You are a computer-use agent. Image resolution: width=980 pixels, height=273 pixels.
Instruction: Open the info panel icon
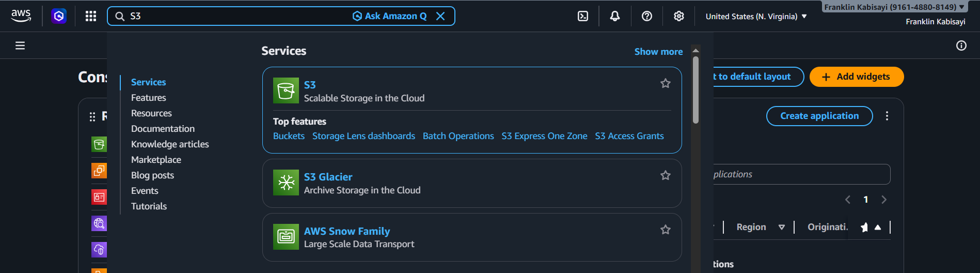click(961, 45)
